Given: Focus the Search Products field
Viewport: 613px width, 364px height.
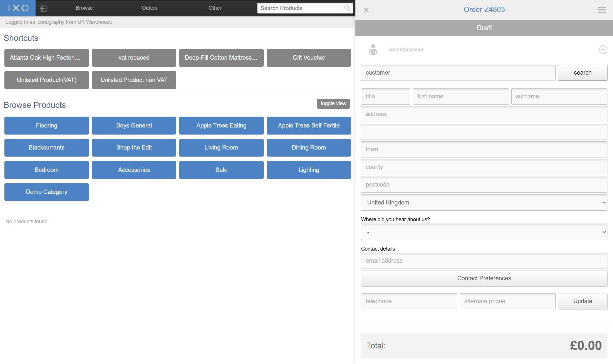Looking at the screenshot, I should click(x=301, y=8).
